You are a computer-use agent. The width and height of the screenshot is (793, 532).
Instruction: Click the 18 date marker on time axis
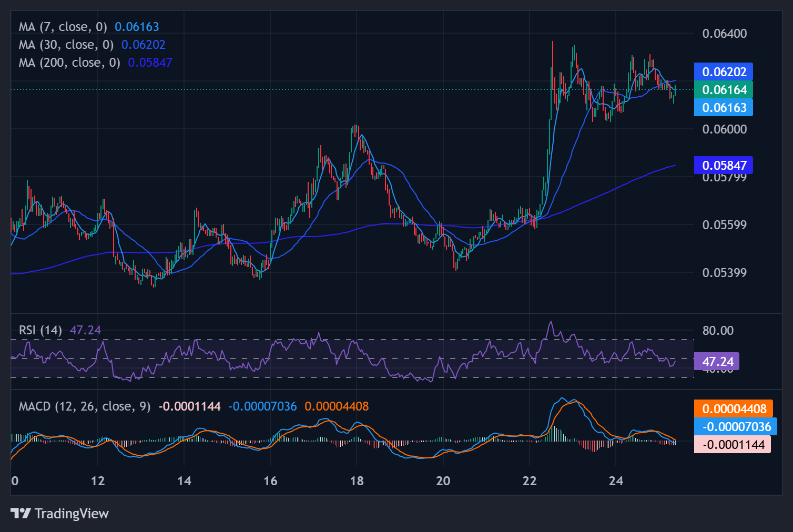[357, 480]
